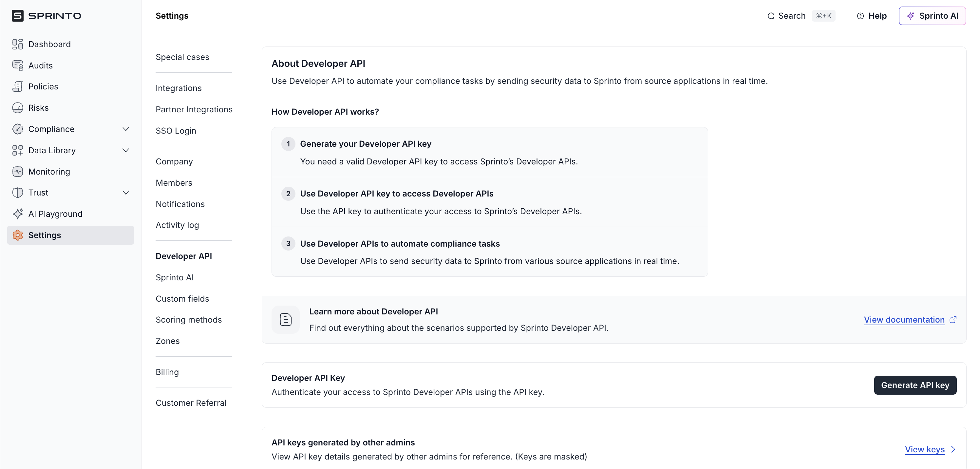The height and width of the screenshot is (469, 980).
Task: Go to Members settings section
Action: 174,183
